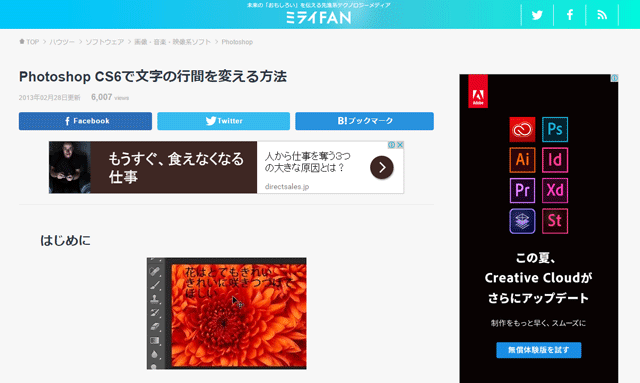Click the ミライFAN site logo
The height and width of the screenshot is (383, 640).
click(x=318, y=18)
